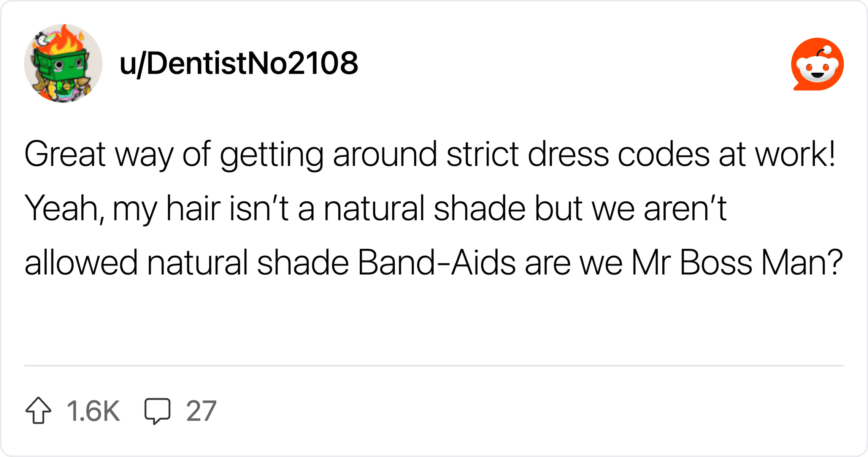This screenshot has height=457, width=868.
Task: Click the phrase "Mr Boss Man?"
Action: pyautogui.click(x=737, y=263)
